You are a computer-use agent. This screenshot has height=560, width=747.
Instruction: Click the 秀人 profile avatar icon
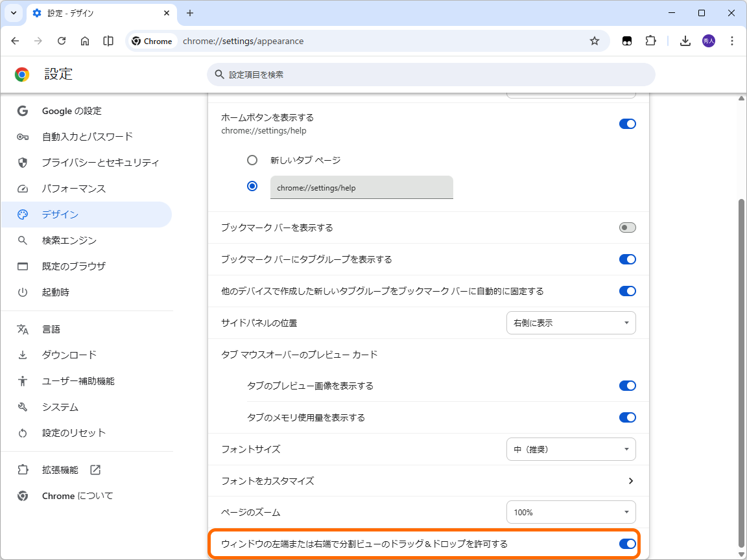pyautogui.click(x=708, y=40)
